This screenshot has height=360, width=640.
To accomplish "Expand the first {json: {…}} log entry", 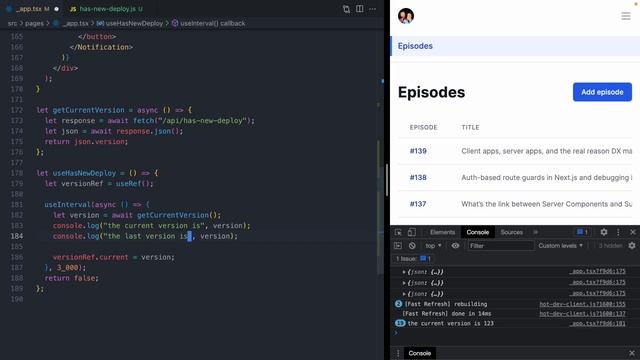I will pos(404,272).
